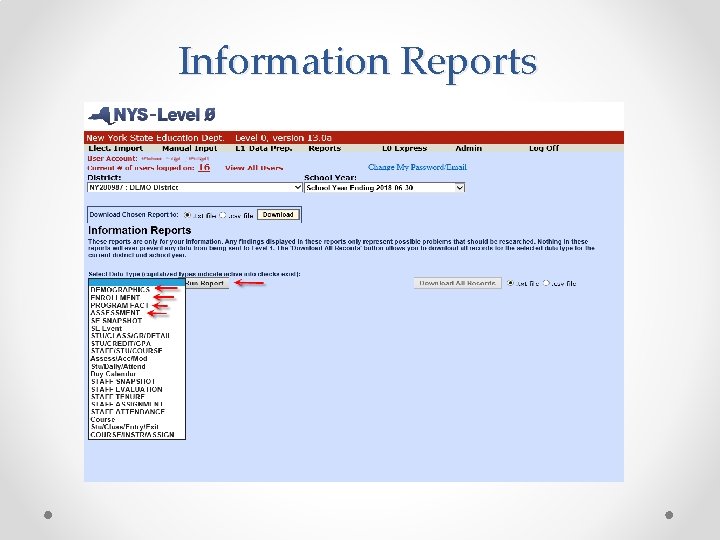
Task: Choose Stu/Class/Entry/Exit data type
Action: pyautogui.click(x=125, y=427)
